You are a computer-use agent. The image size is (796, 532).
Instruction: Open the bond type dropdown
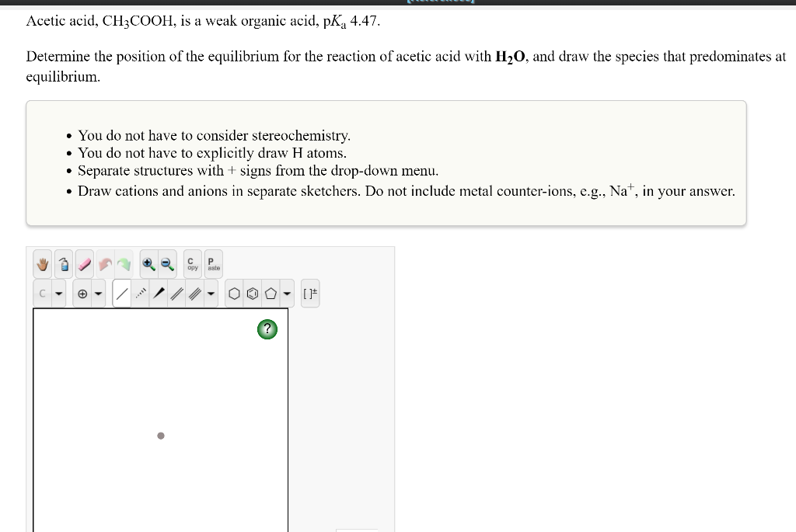click(x=211, y=293)
